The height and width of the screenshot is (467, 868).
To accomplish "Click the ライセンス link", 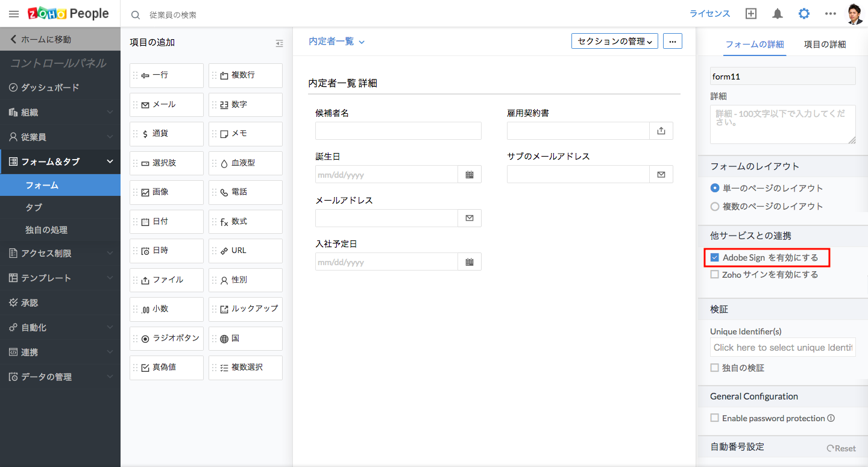I will click(x=709, y=14).
